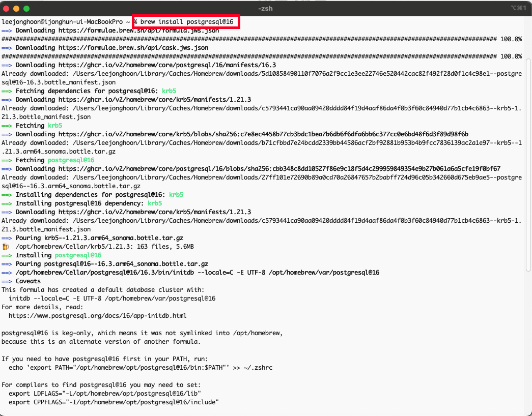This screenshot has height=416, width=532.
Task: Click the Caveats heading
Action: click(28, 281)
